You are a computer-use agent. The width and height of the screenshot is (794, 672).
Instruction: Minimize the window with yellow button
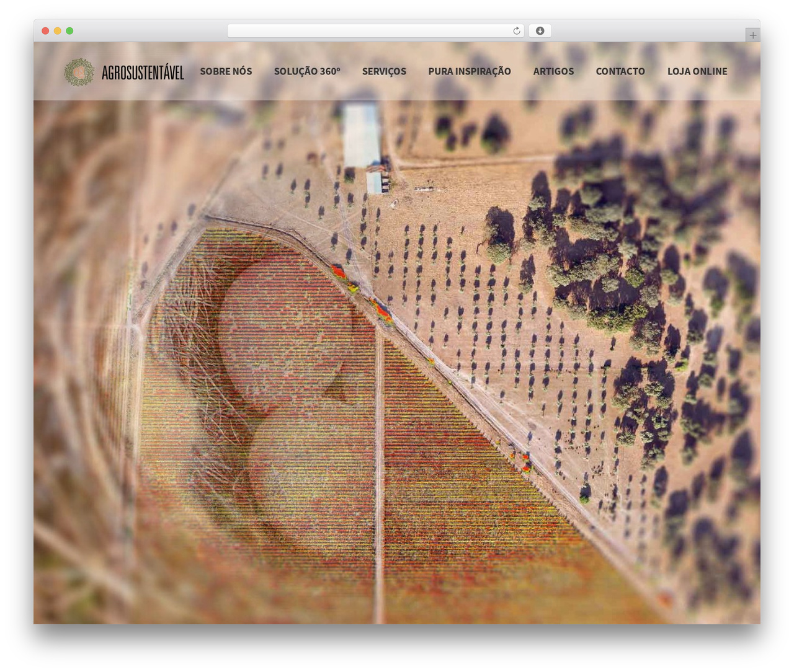(x=57, y=31)
